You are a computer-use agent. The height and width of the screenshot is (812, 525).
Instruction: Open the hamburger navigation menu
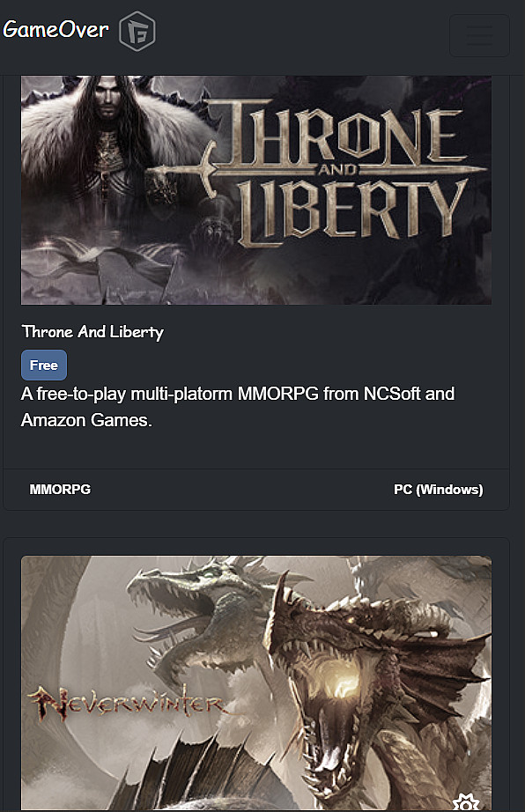[479, 35]
